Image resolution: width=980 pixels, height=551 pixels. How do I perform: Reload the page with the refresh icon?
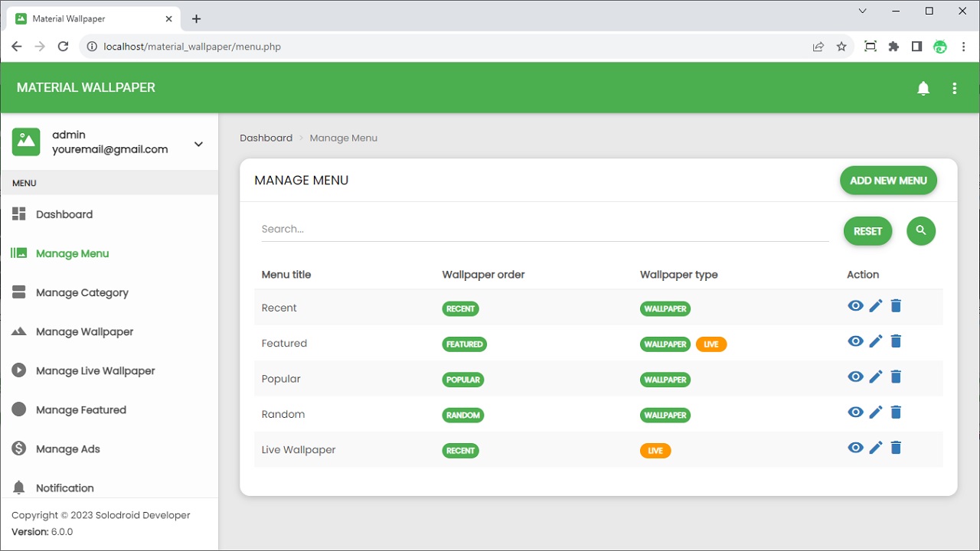coord(64,47)
